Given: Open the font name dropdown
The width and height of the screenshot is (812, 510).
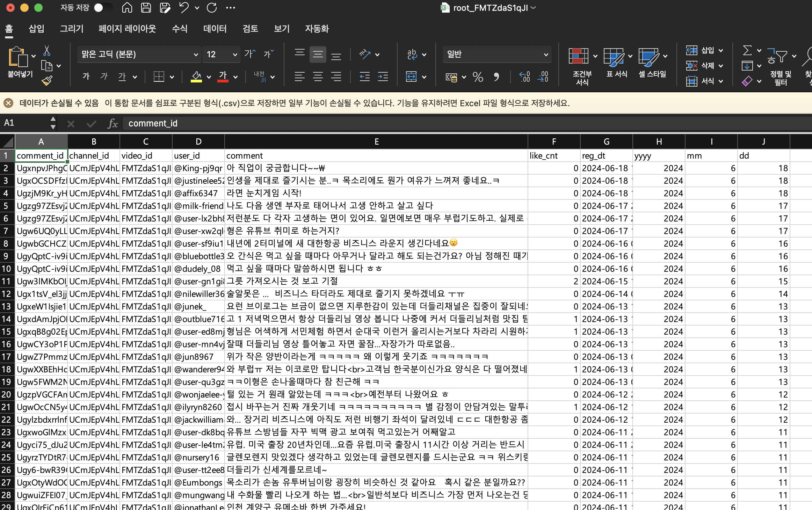Looking at the screenshot, I should coord(196,54).
